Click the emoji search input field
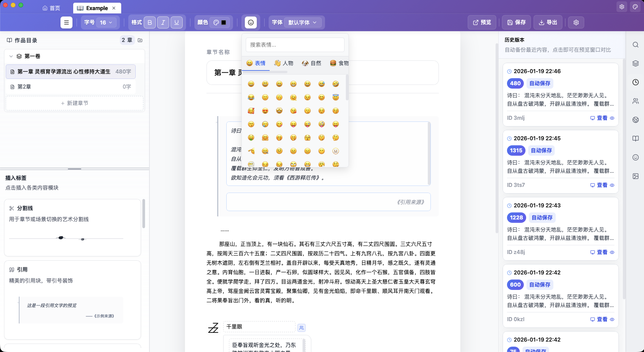This screenshot has height=352, width=644. pos(295,45)
